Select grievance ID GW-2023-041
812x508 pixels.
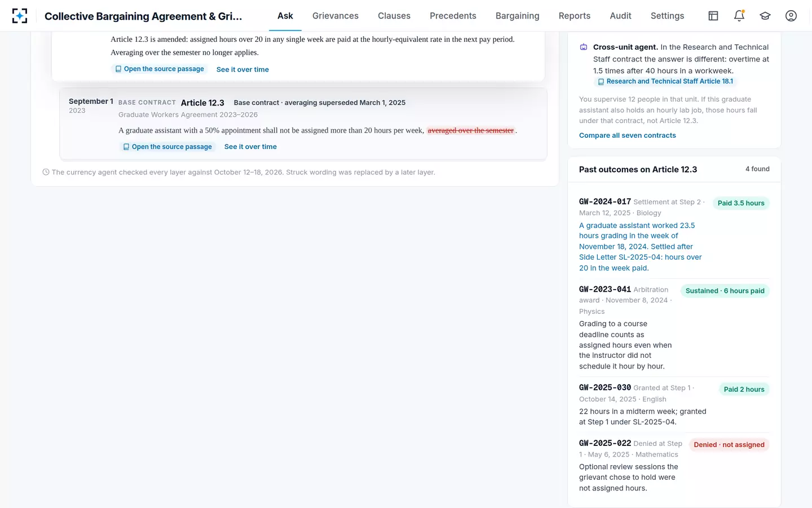[x=605, y=289]
